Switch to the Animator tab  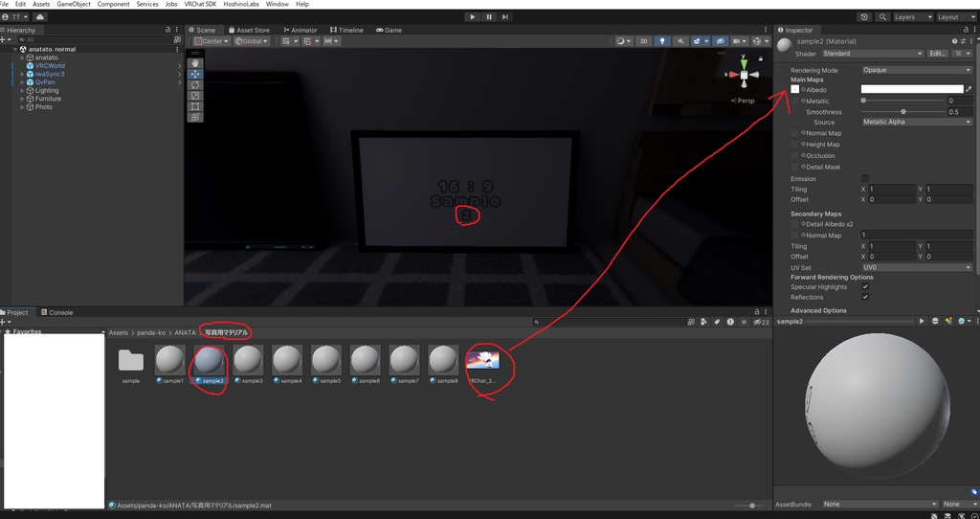pos(300,30)
